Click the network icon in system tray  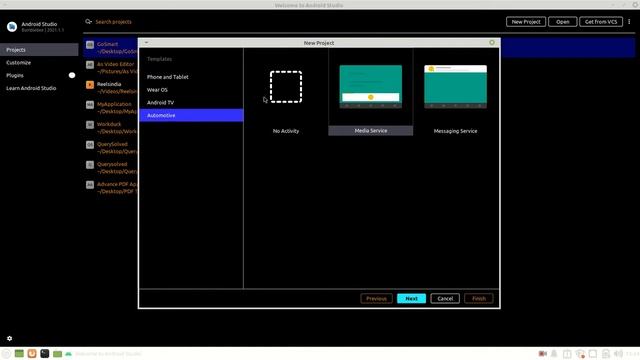point(580,354)
